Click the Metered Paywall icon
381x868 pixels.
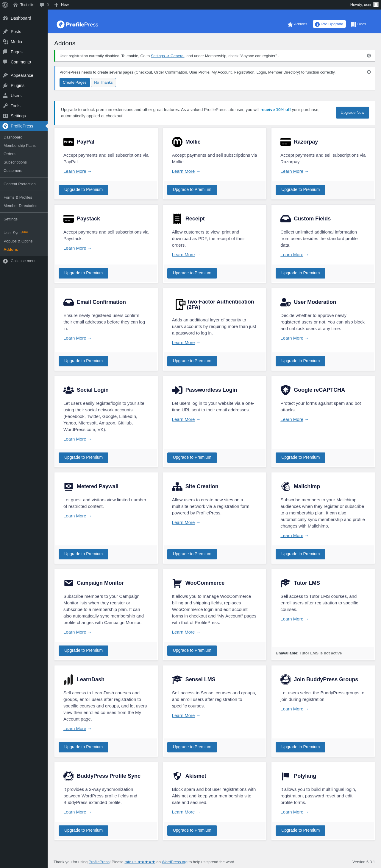69,486
